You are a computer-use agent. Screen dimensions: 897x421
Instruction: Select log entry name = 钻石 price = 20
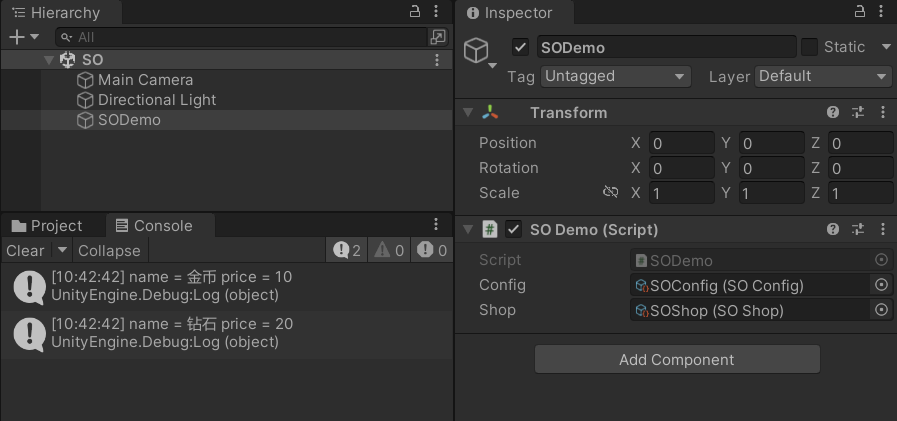tap(227, 334)
